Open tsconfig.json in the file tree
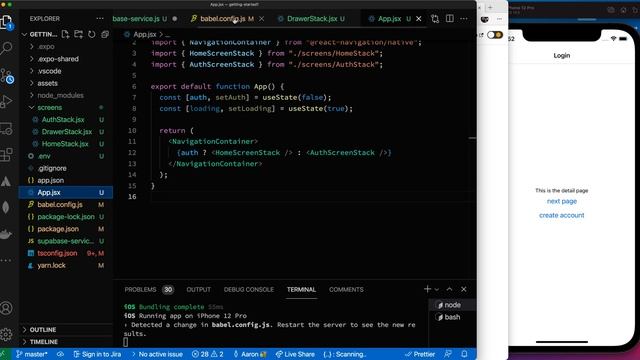640x360 pixels. click(57, 253)
